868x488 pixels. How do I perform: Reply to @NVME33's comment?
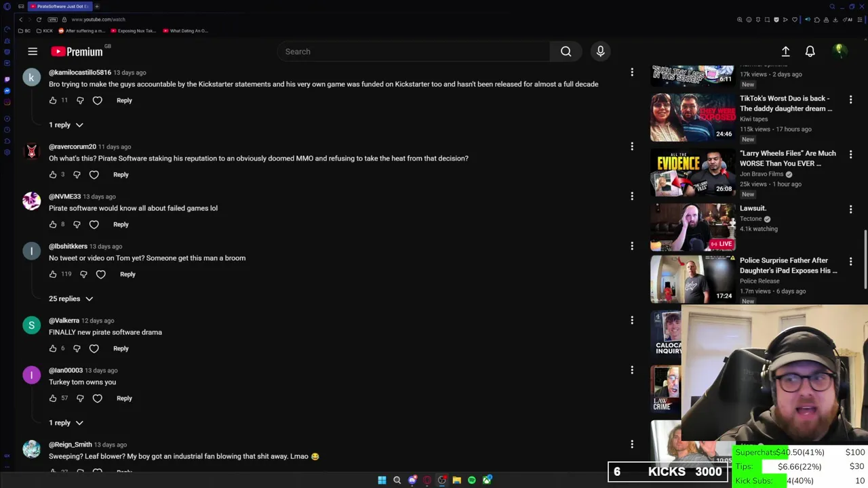pyautogui.click(x=121, y=224)
